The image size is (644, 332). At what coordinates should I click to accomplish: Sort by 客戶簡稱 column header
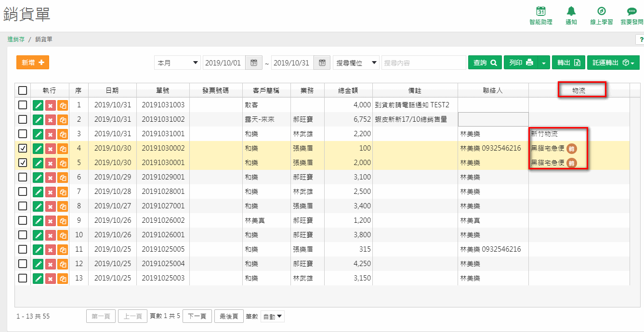tap(266, 90)
